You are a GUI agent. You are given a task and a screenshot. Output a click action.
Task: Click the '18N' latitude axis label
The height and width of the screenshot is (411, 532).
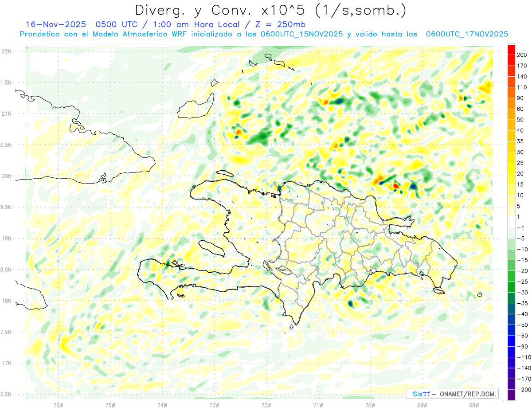tap(7, 301)
